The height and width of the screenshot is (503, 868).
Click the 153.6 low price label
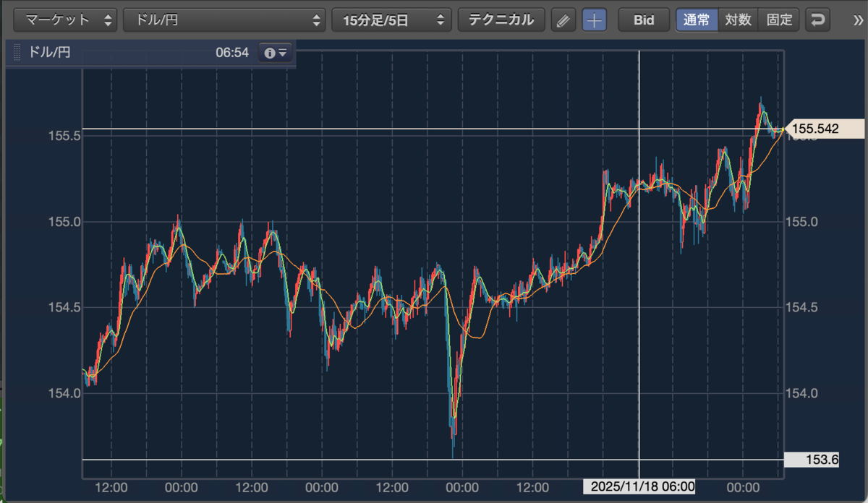812,459
